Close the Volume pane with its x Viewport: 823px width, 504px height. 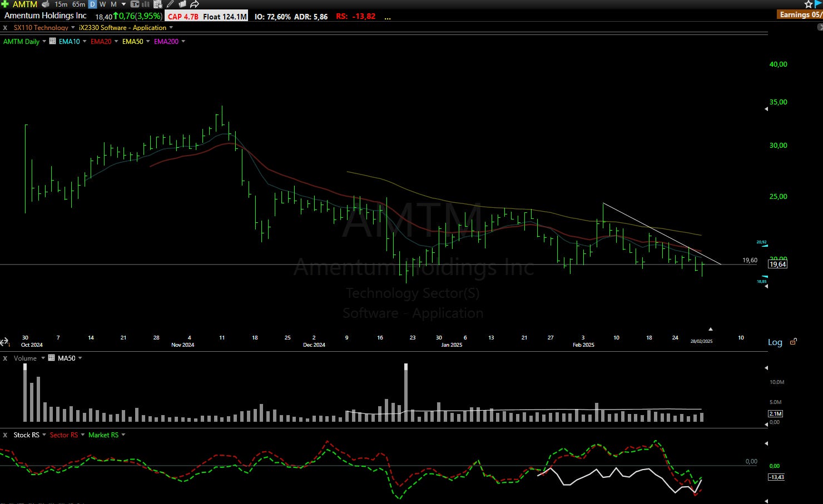point(5,358)
